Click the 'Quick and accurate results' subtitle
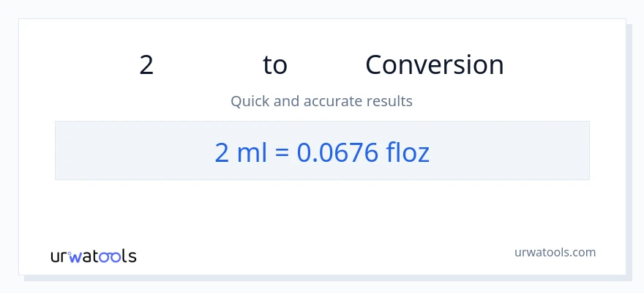 [321, 101]
